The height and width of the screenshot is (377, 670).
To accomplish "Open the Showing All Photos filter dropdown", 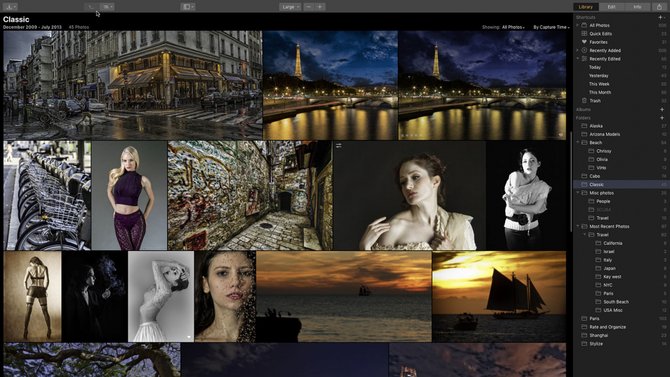I will [513, 27].
